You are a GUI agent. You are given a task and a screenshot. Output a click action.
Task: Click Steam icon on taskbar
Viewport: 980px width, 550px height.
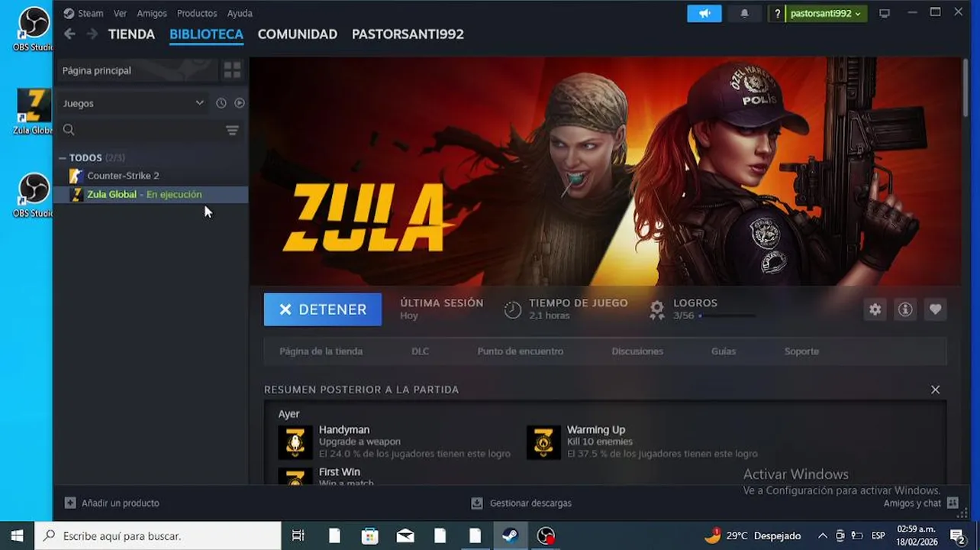coord(511,535)
